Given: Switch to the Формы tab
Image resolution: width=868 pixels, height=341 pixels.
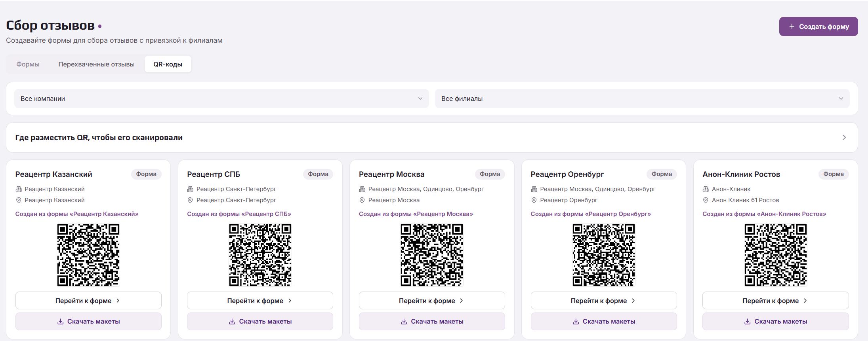Looking at the screenshot, I should 28,64.
